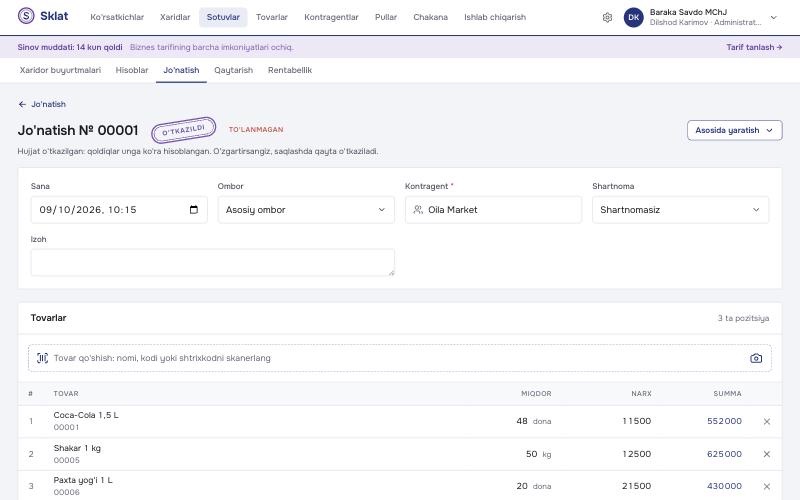The image size is (800, 500).
Task: Click the MIQDOR column header
Action: click(x=536, y=393)
